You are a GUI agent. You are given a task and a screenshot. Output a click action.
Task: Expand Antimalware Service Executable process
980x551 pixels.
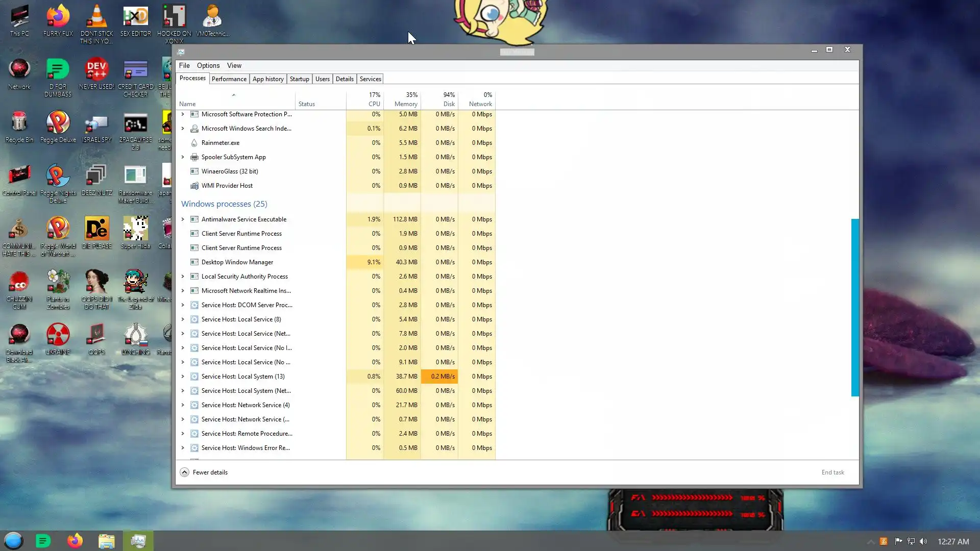tap(183, 219)
